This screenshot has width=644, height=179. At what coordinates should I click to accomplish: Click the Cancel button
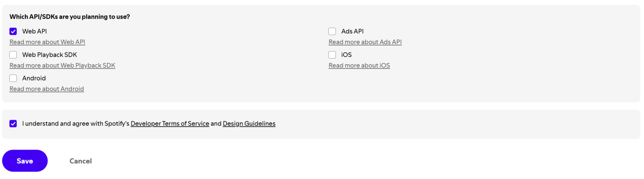coord(80,161)
